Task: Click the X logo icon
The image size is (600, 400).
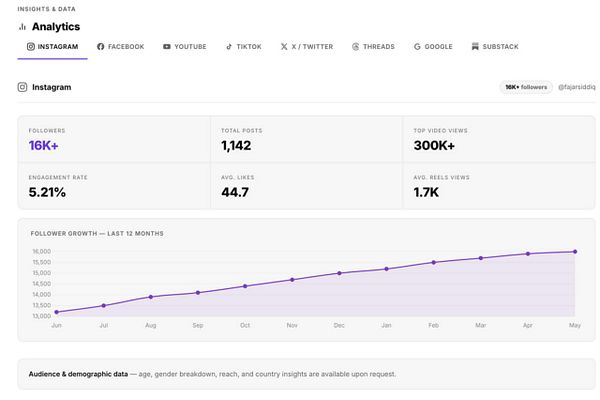Action: coord(284,47)
